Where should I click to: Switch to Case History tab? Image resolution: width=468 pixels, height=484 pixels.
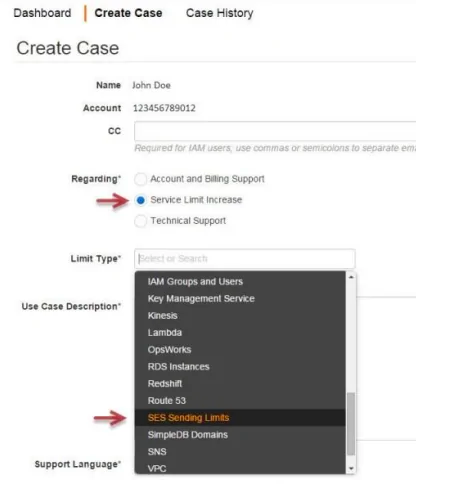[220, 13]
